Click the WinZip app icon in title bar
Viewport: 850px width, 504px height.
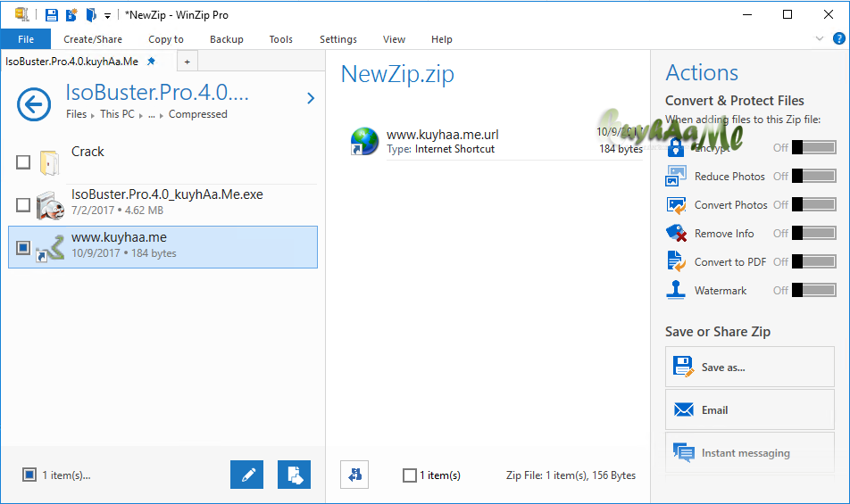(x=21, y=14)
